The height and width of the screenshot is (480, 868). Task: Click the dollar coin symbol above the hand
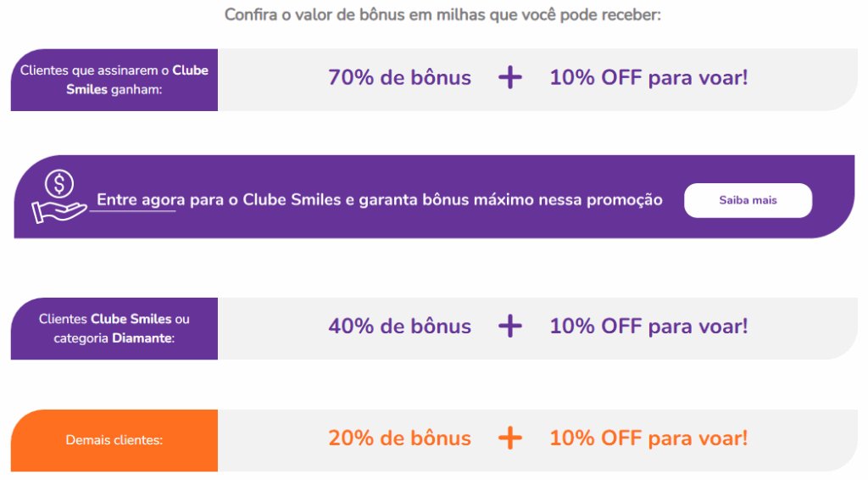[x=59, y=183]
